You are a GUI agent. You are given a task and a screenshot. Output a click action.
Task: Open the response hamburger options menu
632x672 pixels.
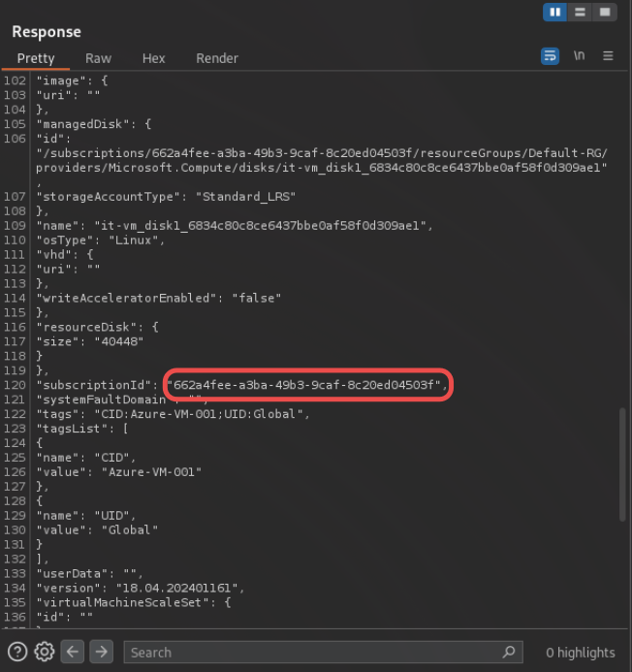[x=608, y=56]
